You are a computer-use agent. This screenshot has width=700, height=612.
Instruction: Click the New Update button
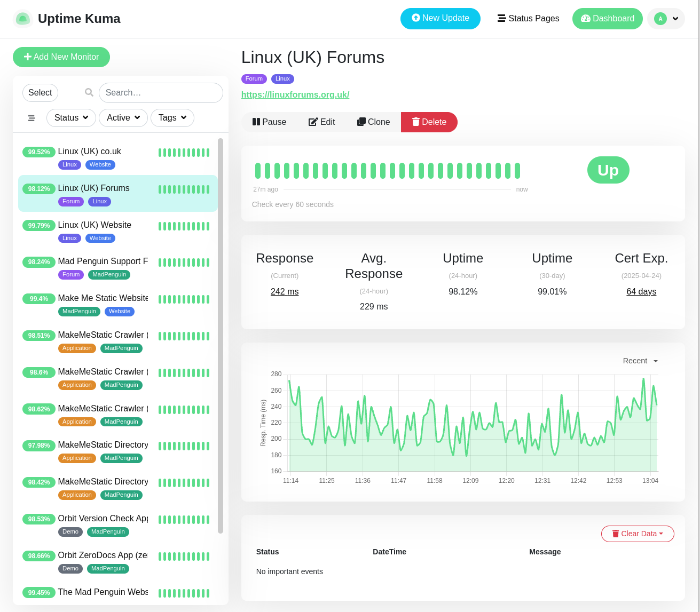coord(440,19)
